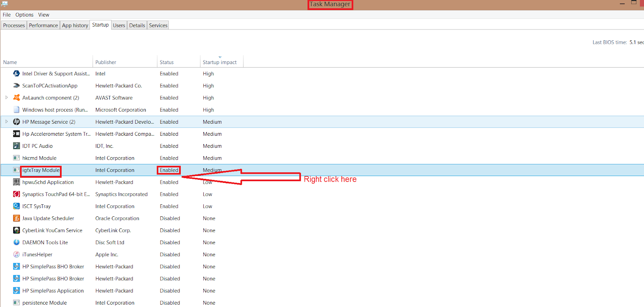Click the CyberLink Corp. publisher cell
The width and height of the screenshot is (644, 307).
coord(113,230)
